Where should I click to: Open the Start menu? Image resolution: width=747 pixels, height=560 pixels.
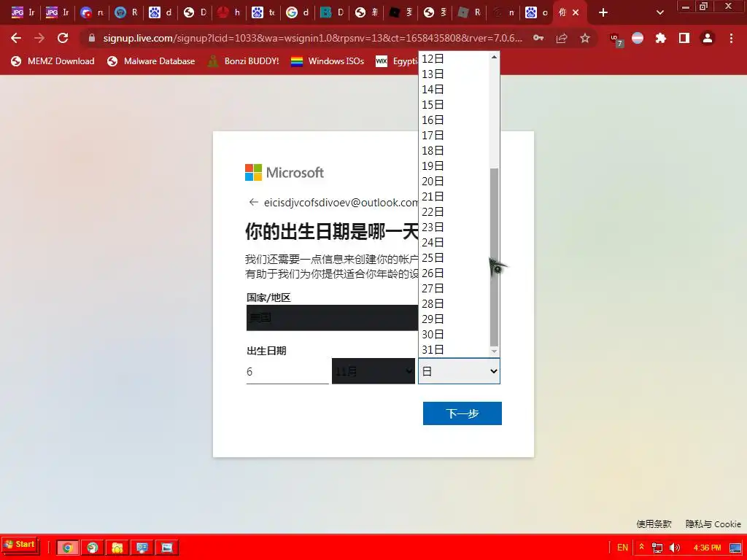coord(20,545)
